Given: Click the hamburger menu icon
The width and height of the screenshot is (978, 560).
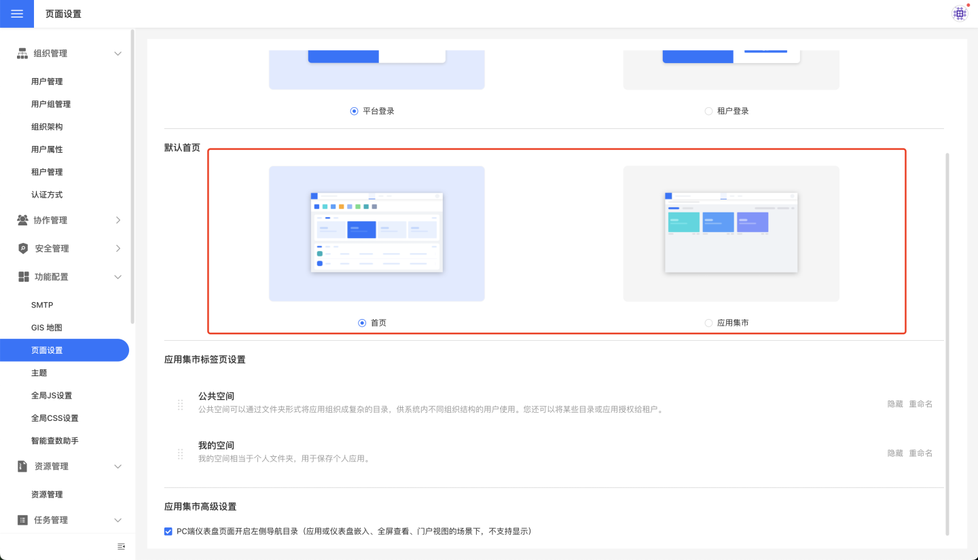Looking at the screenshot, I should [17, 14].
